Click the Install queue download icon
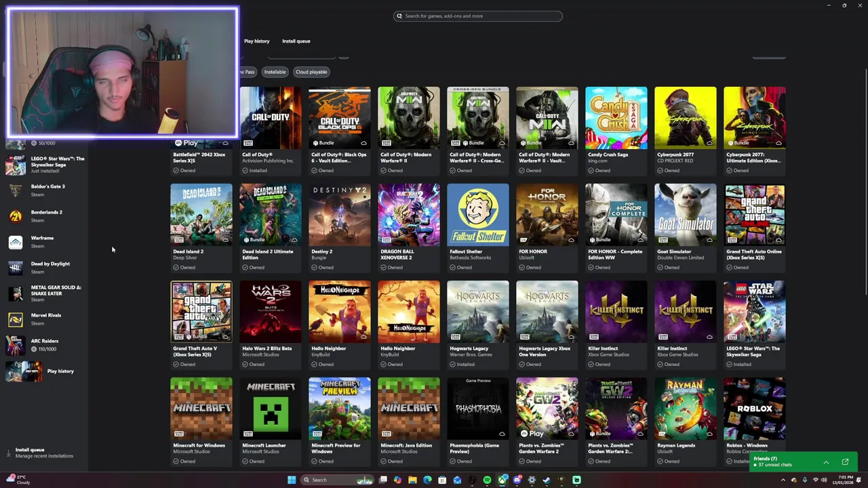868x488 pixels. pos(9,453)
